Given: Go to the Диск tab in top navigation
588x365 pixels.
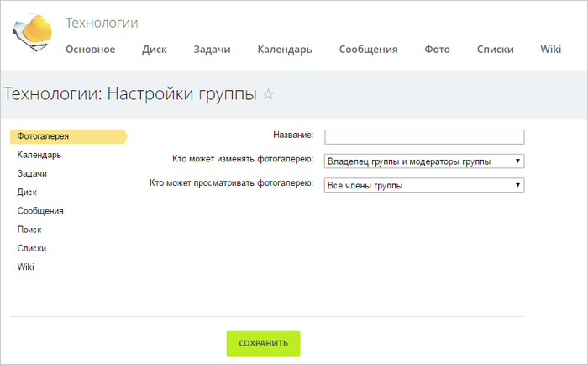Looking at the screenshot, I should [155, 49].
